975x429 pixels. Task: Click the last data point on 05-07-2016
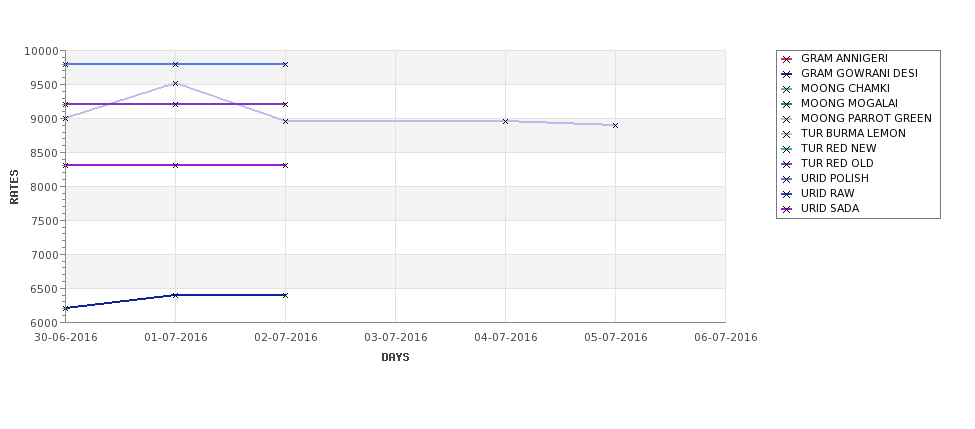click(x=616, y=126)
